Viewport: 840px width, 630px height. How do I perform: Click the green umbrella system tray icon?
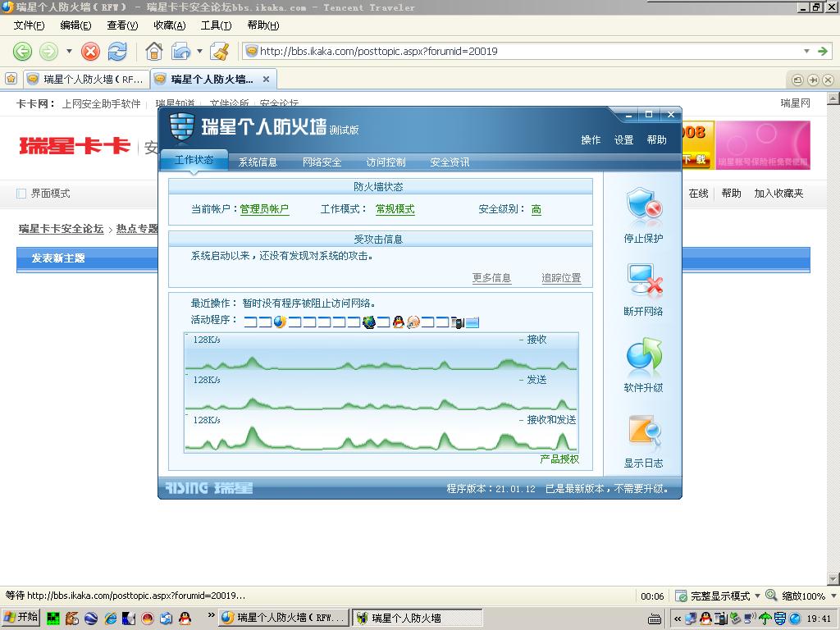765,619
